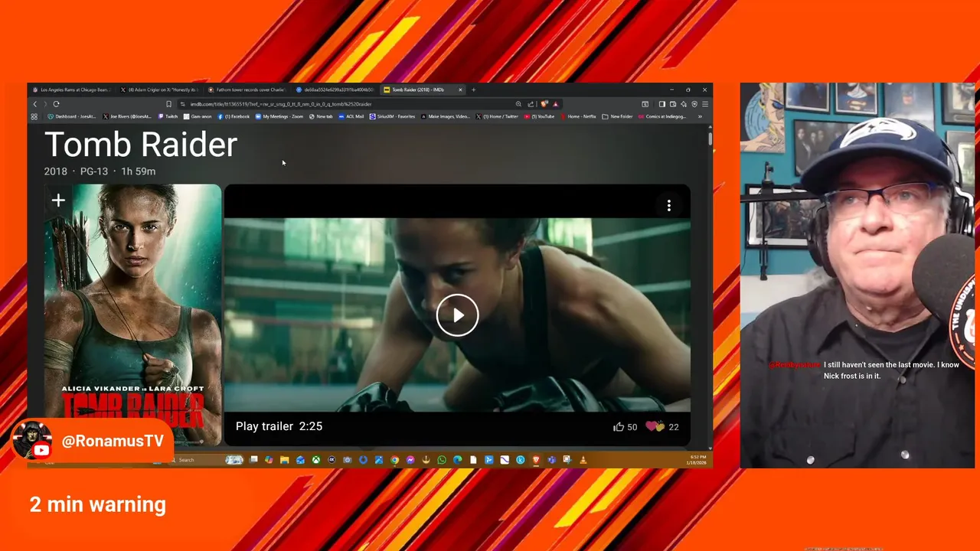Toggle the browser sidebar panel icon
This screenshot has width=980, height=551.
pos(661,104)
